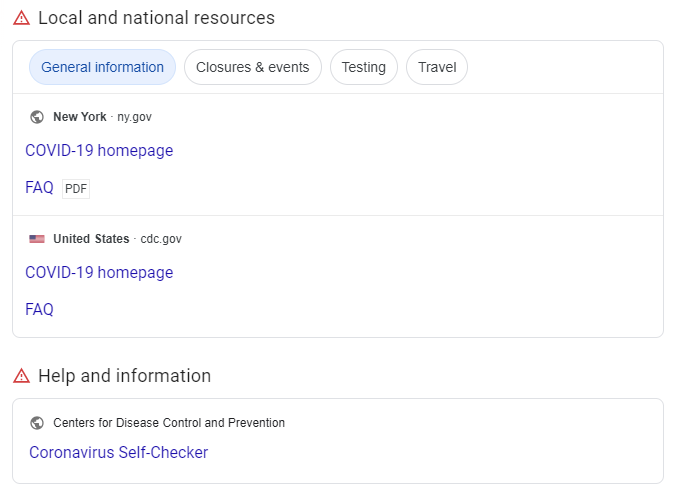The width and height of the screenshot is (687, 497).
Task: Open New York COVID-19 homepage link
Action: point(99,150)
